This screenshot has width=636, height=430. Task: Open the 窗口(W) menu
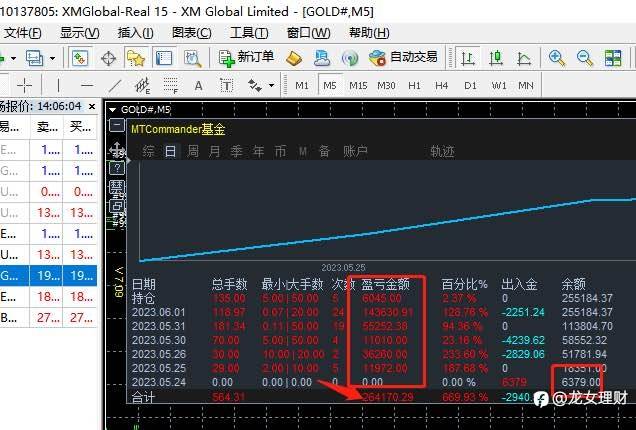click(x=308, y=32)
